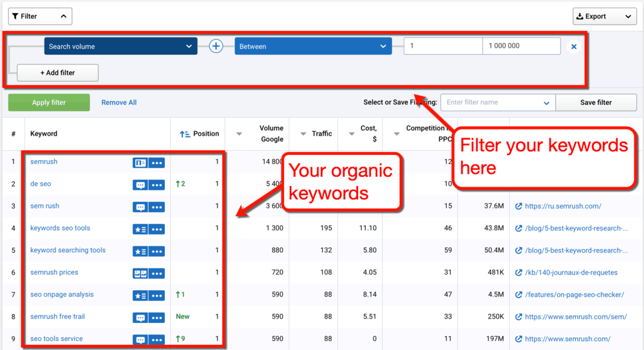Viewport: 644px width, 350px height.
Task: Open the /kb/140-journaux-de-requetes URL
Action: tap(571, 272)
